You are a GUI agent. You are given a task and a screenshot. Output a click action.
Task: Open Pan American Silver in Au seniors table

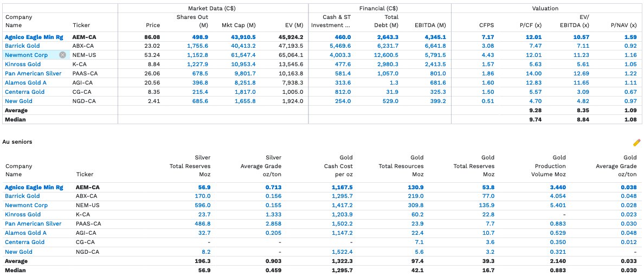click(33, 224)
